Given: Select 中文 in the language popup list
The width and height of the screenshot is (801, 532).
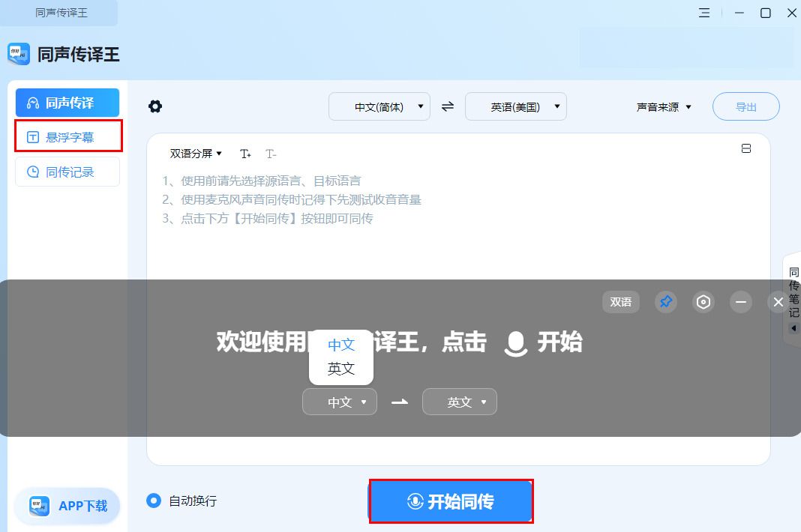Looking at the screenshot, I should 340,345.
